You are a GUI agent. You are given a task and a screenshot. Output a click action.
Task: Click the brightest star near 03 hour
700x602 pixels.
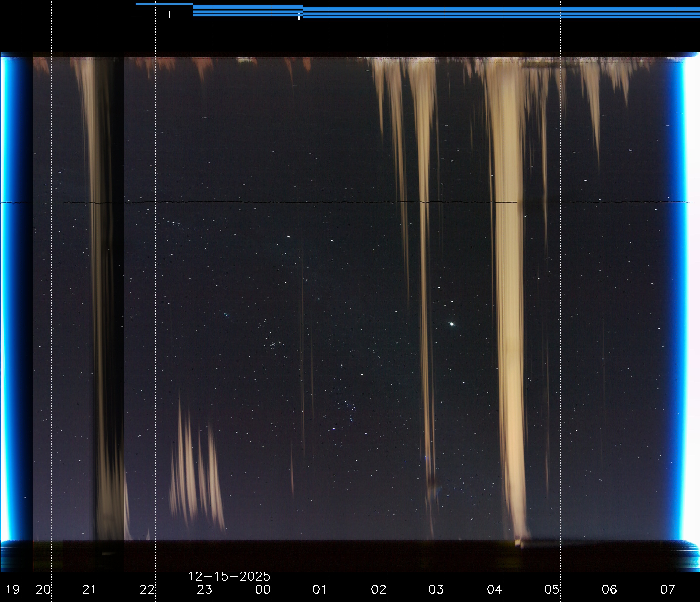452,324
